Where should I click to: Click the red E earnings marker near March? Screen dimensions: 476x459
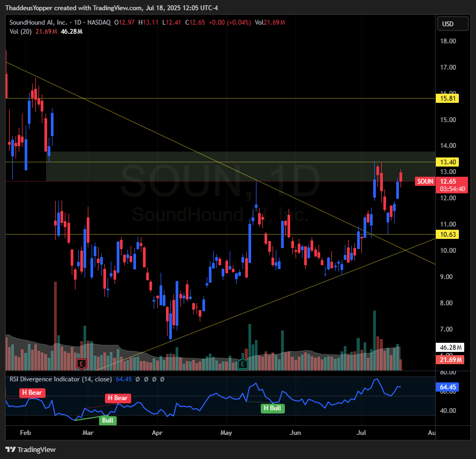coord(81,363)
